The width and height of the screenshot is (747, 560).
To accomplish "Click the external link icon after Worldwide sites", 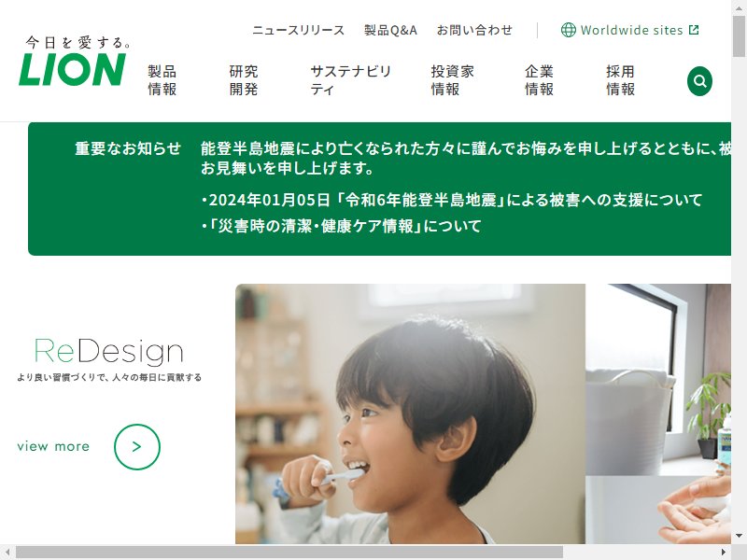I will tap(694, 30).
